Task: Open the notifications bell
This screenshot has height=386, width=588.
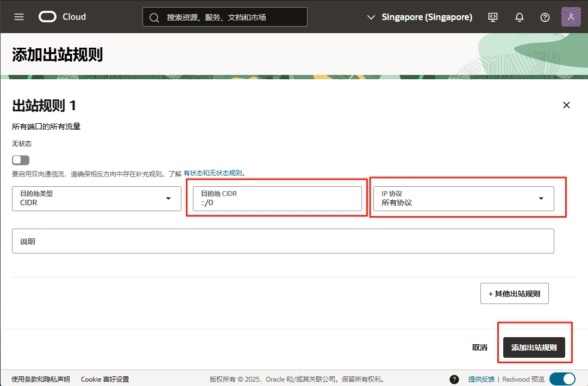Action: (519, 17)
